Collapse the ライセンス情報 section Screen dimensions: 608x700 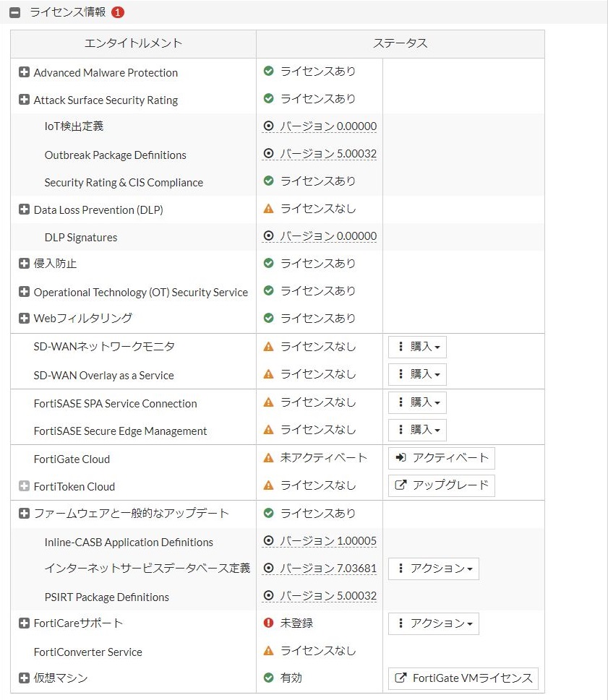click(14, 12)
